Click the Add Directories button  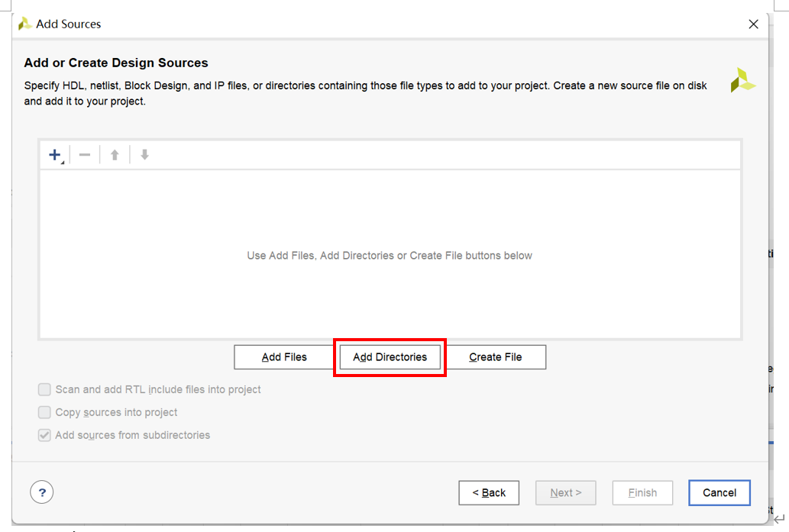click(x=390, y=356)
